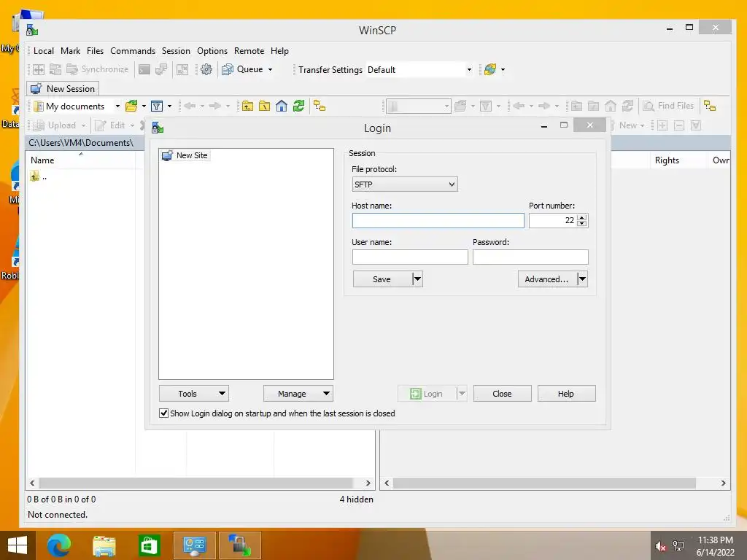
Task: Open File Explorer from the taskbar
Action: tap(104, 545)
